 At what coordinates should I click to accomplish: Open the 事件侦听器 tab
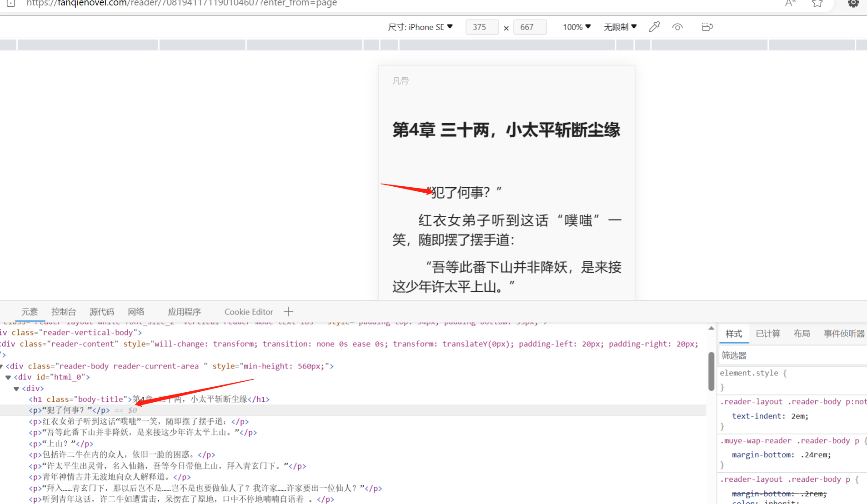coord(844,334)
